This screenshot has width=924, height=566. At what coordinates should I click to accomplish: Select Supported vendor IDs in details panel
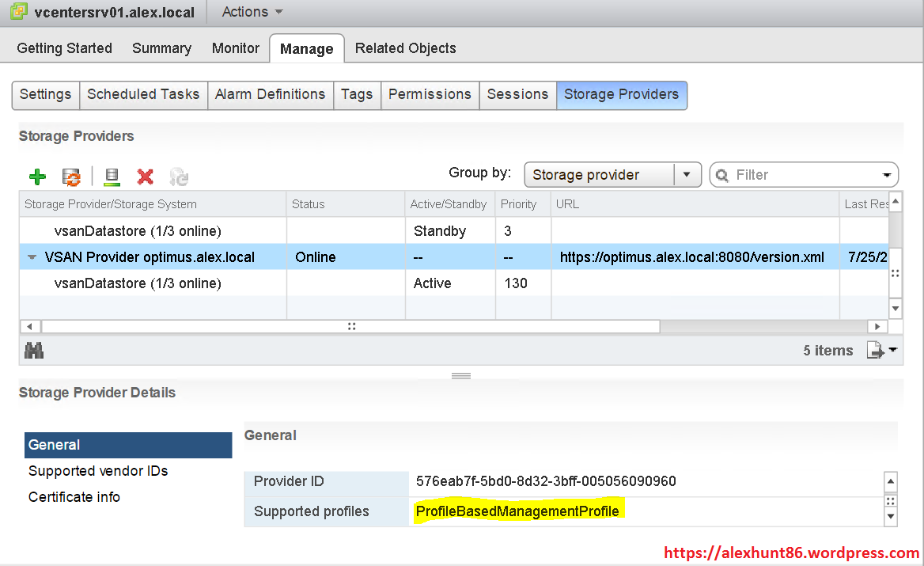click(x=97, y=471)
